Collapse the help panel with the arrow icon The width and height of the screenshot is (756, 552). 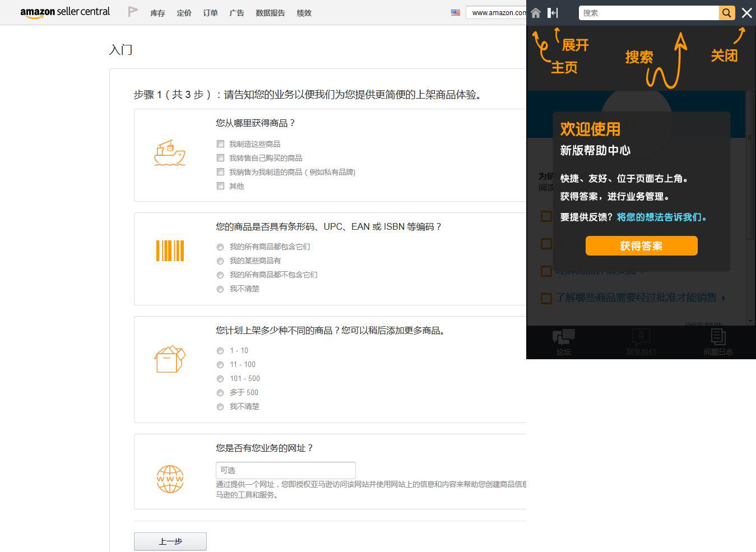tap(553, 12)
